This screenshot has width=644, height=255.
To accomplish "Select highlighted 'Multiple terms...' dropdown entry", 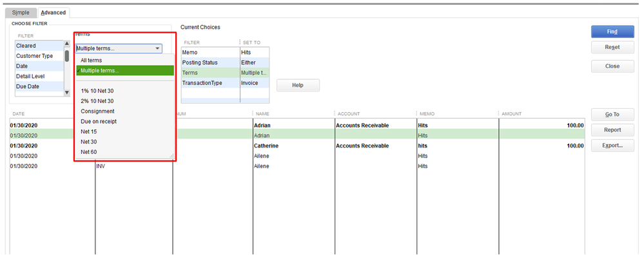I will [125, 71].
